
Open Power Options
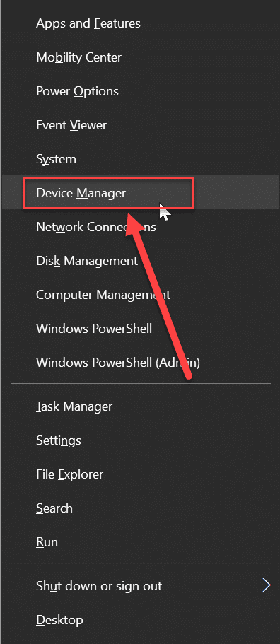[140, 91]
